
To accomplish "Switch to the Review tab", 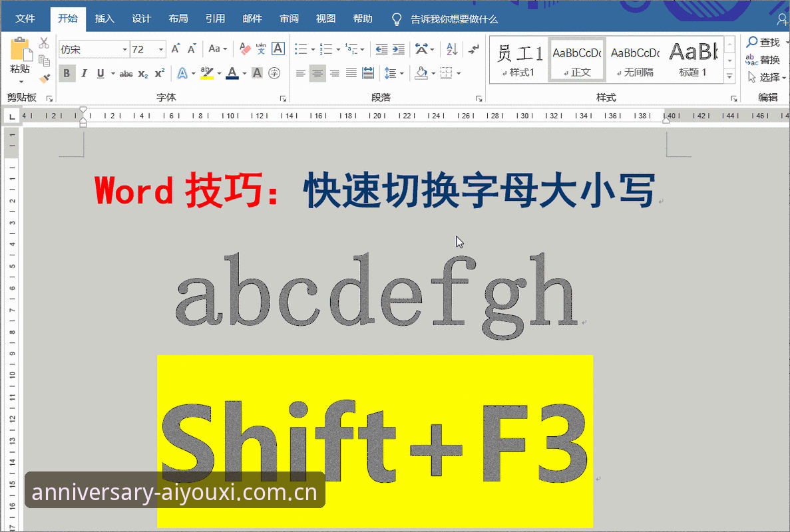I will 289,19.
